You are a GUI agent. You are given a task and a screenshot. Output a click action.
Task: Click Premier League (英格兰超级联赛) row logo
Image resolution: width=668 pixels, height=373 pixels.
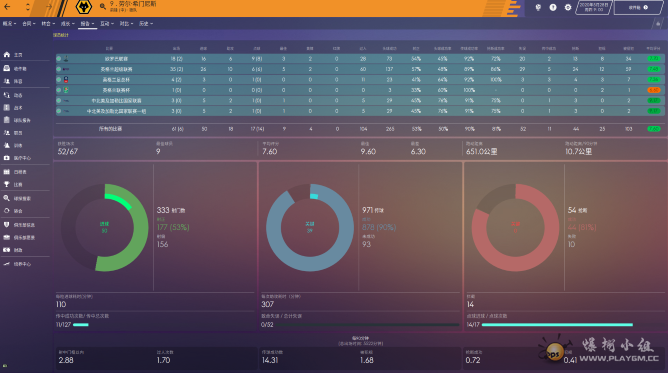(x=66, y=69)
